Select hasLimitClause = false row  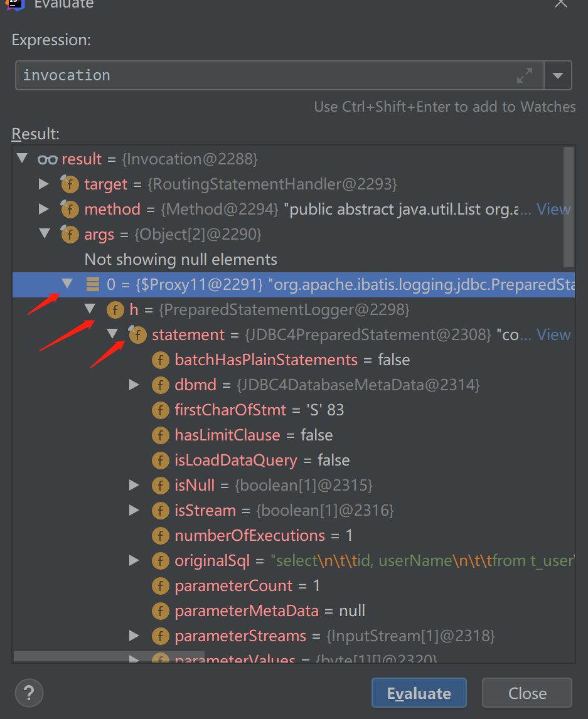tap(294, 435)
